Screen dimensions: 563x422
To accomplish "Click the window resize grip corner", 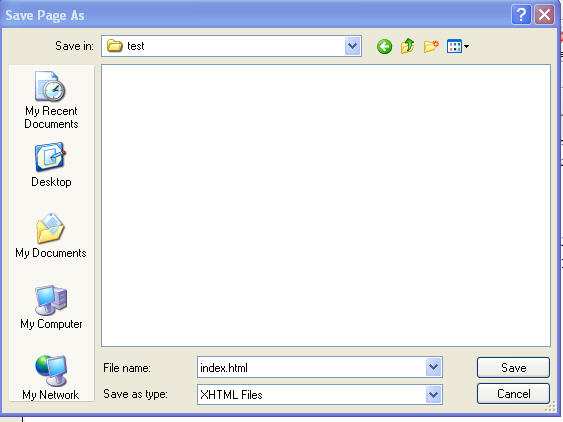I will (x=550, y=407).
